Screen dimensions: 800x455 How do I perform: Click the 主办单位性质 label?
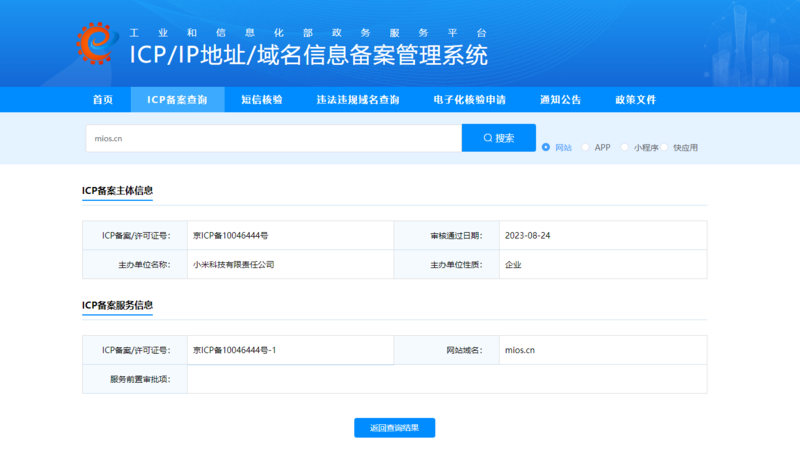point(456,265)
